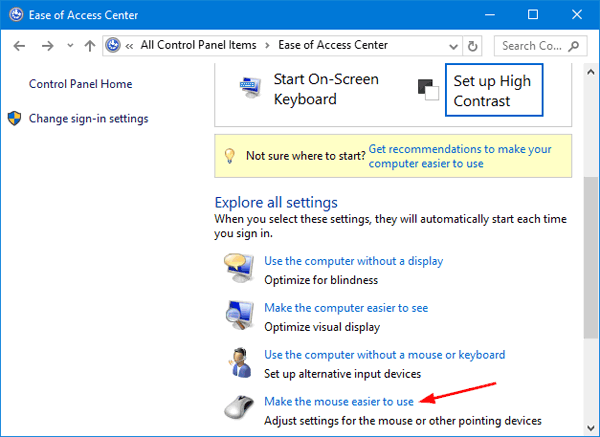Open Change sign-in settings
600x437 pixels.
[x=88, y=119]
